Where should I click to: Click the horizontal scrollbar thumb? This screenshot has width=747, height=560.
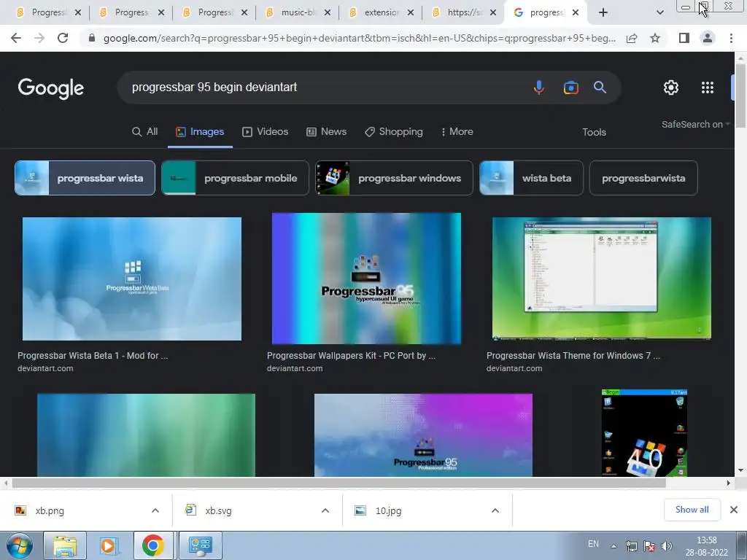tap(338, 483)
